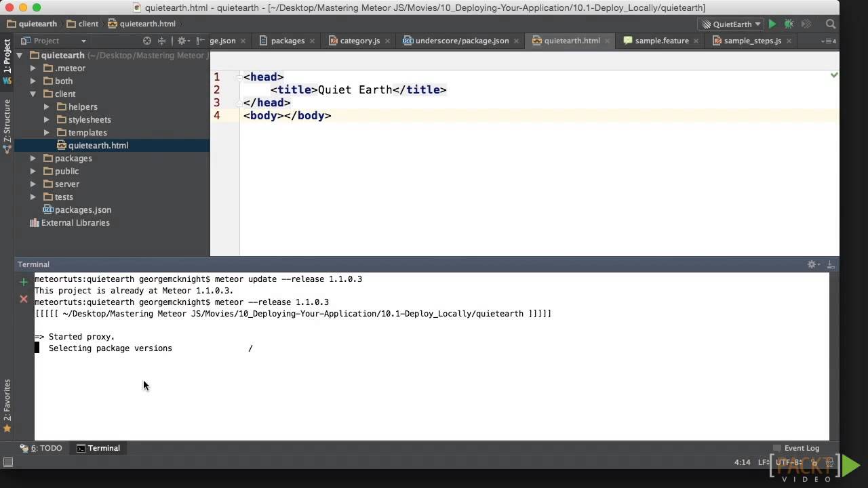
Task: Expand the tests folder arrow
Action: coord(33,197)
